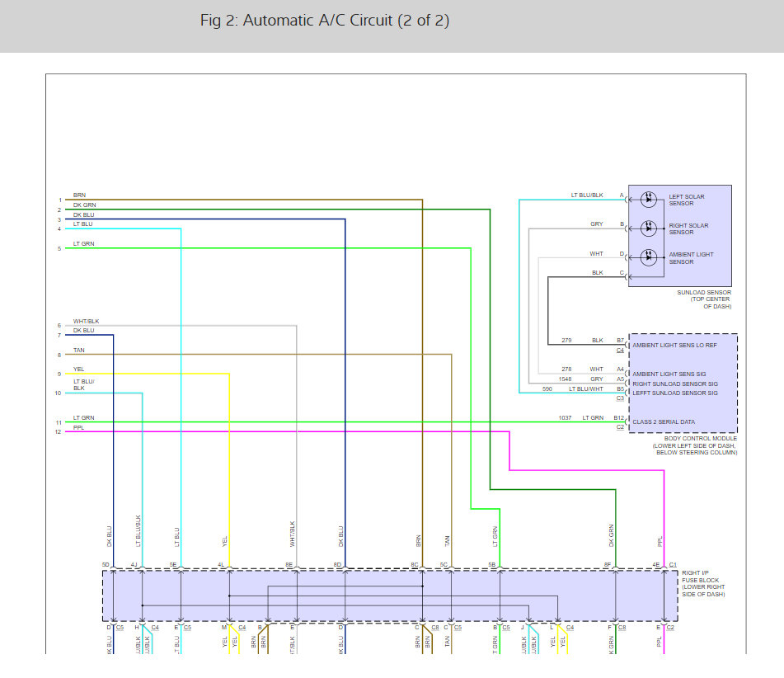The image size is (784, 678).
Task: Select the 'RIGHT I/P FUSE BLOCK' caption
Action: [703, 583]
